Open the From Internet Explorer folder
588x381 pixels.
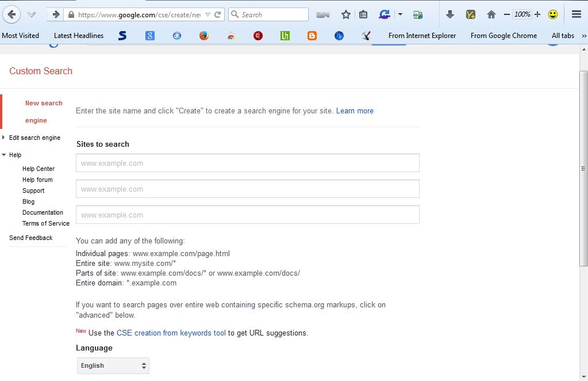(x=422, y=36)
